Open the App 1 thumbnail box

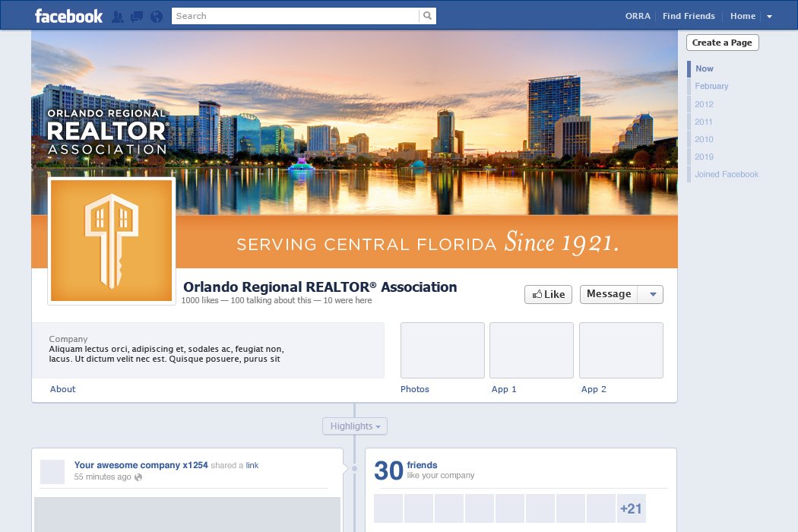(531, 350)
